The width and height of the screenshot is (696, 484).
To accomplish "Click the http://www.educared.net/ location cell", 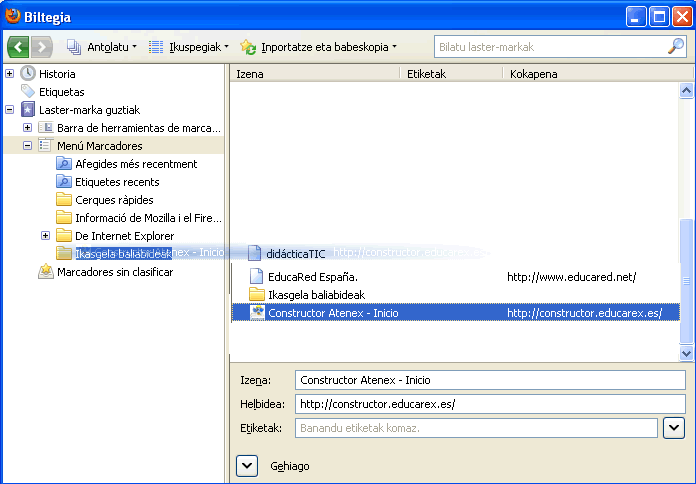I will click(x=572, y=277).
